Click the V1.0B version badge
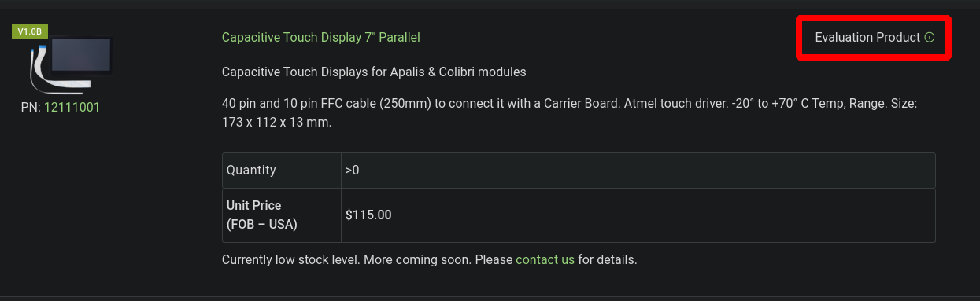The image size is (980, 301). [x=30, y=31]
